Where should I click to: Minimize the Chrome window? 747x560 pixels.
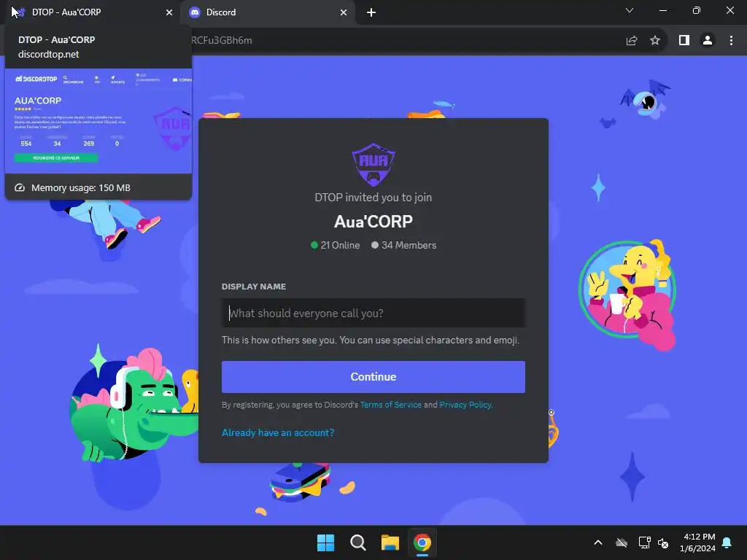[x=662, y=10]
